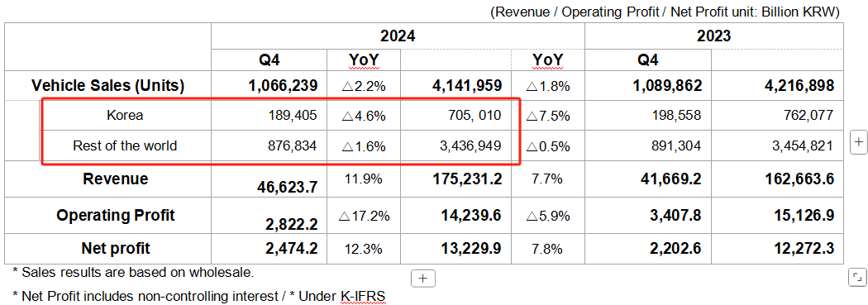
Task: Click the 12,272.3 net profit cell
Action: click(804, 249)
